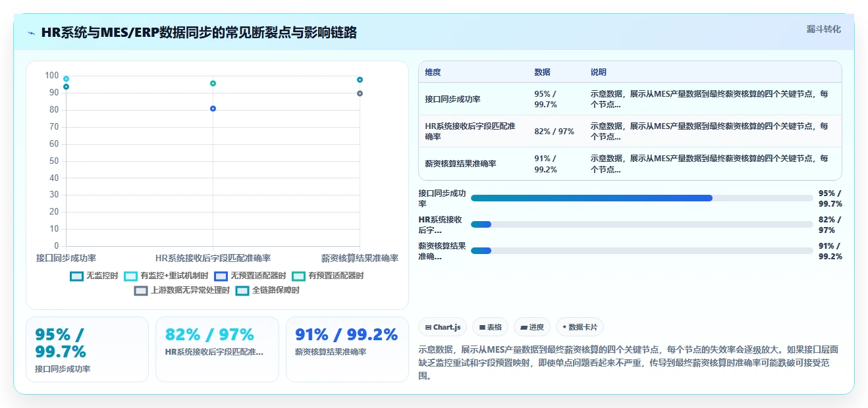Click the 100 tick on y-axis

[x=52, y=76]
